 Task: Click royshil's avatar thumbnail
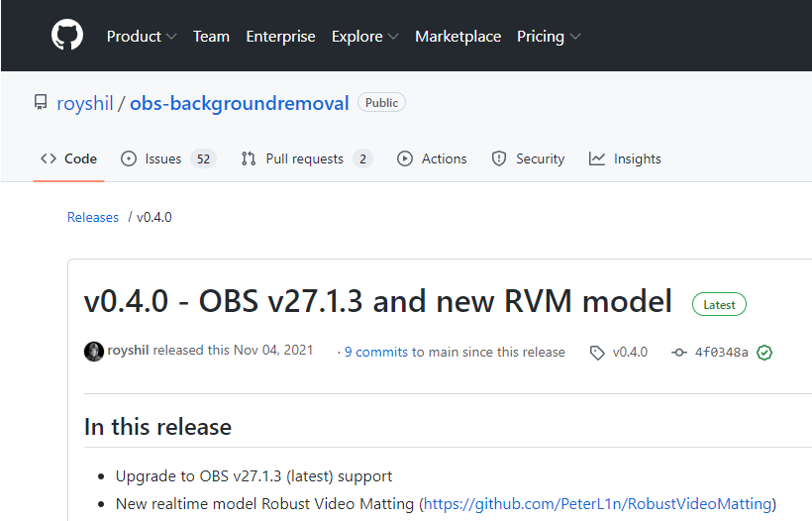pos(94,352)
